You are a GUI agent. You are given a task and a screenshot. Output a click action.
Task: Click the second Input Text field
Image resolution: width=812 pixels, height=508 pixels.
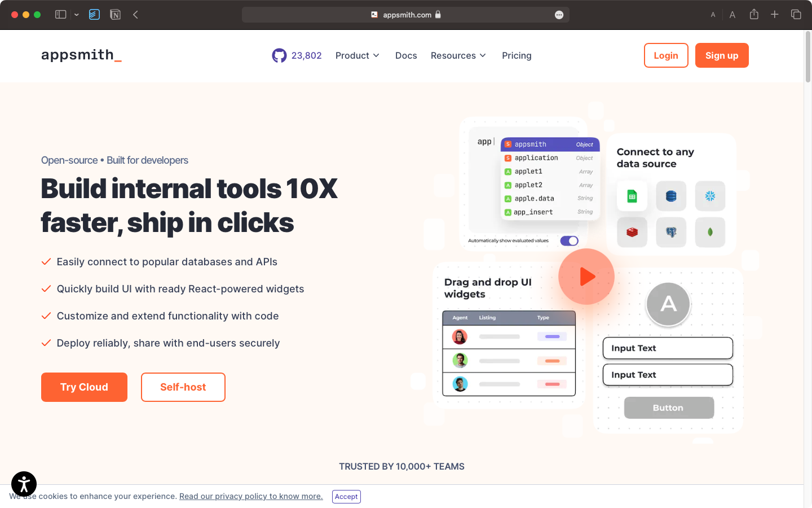tap(668, 375)
